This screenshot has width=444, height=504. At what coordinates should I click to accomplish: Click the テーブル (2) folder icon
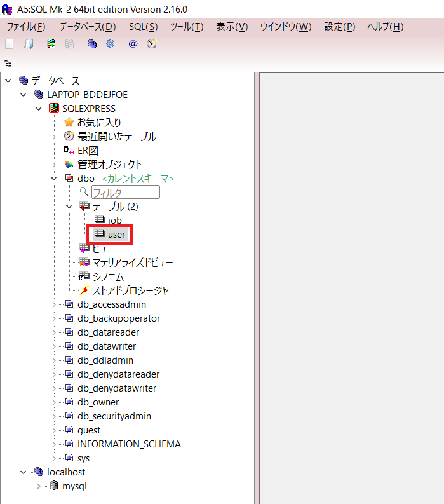pyautogui.click(x=84, y=207)
